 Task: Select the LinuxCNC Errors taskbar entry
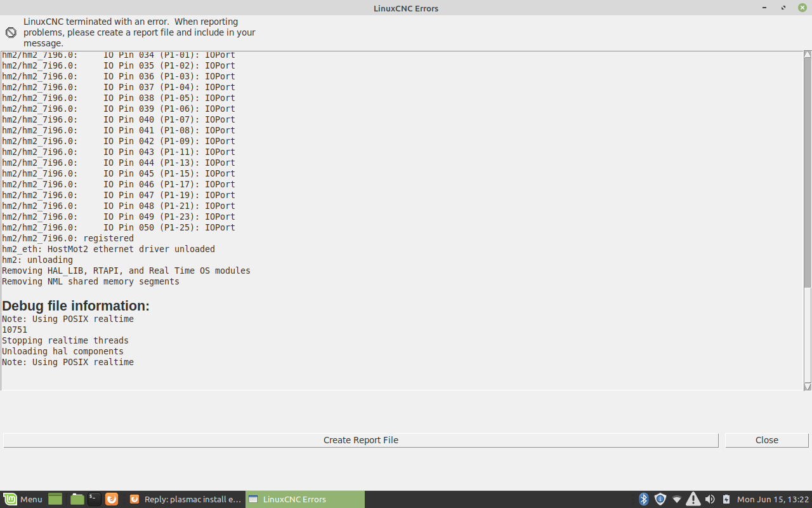(x=305, y=499)
